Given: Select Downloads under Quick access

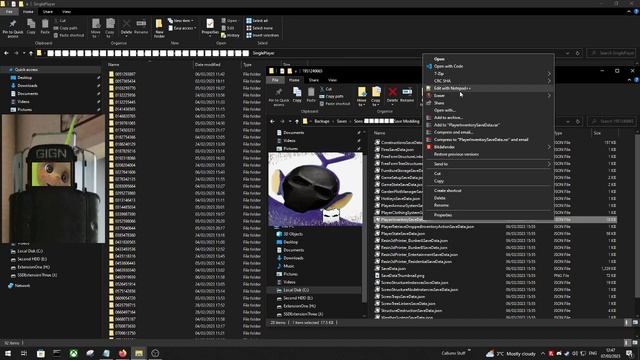Looking at the screenshot, I should [x=27, y=85].
